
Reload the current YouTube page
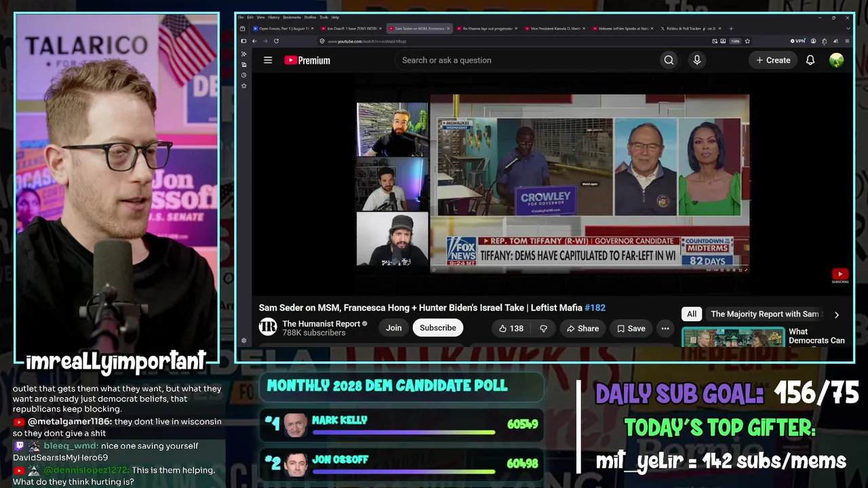point(276,41)
